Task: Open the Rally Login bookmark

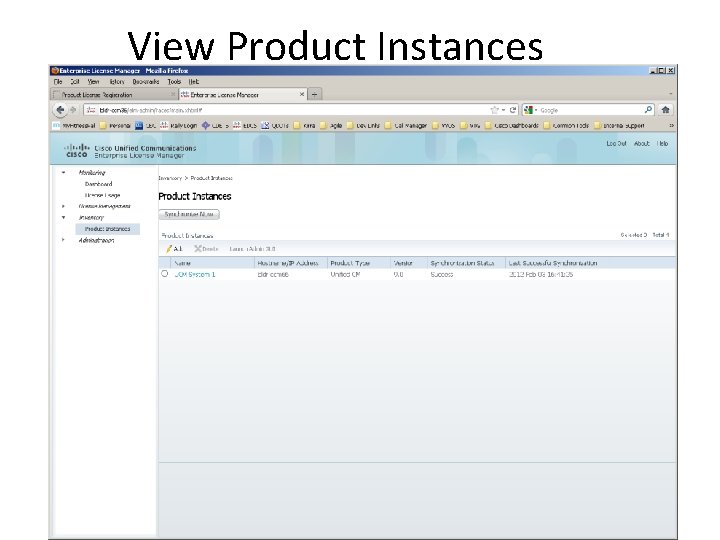Action: (x=178, y=125)
